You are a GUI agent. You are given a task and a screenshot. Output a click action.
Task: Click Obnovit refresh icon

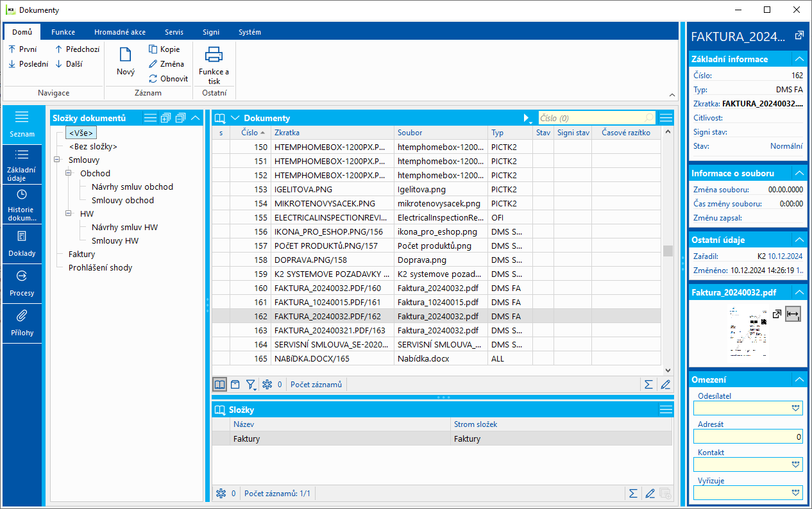click(x=153, y=79)
